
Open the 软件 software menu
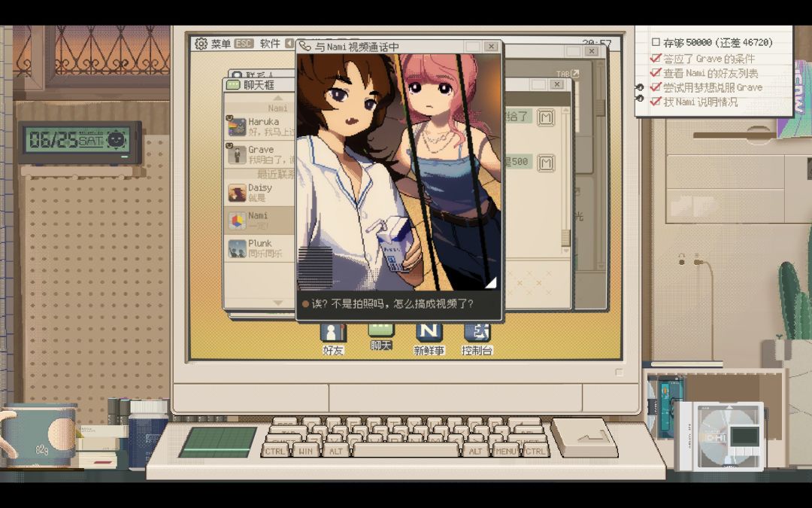(270, 44)
